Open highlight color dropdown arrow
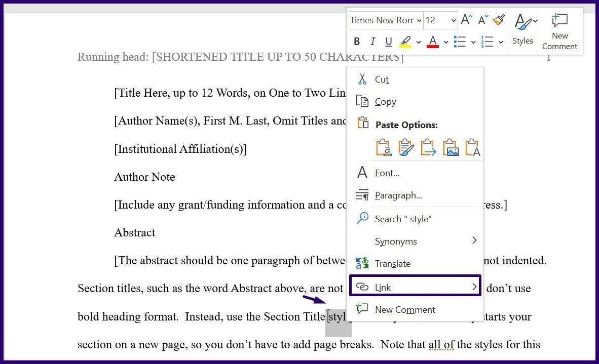This screenshot has height=364, width=599. [419, 42]
